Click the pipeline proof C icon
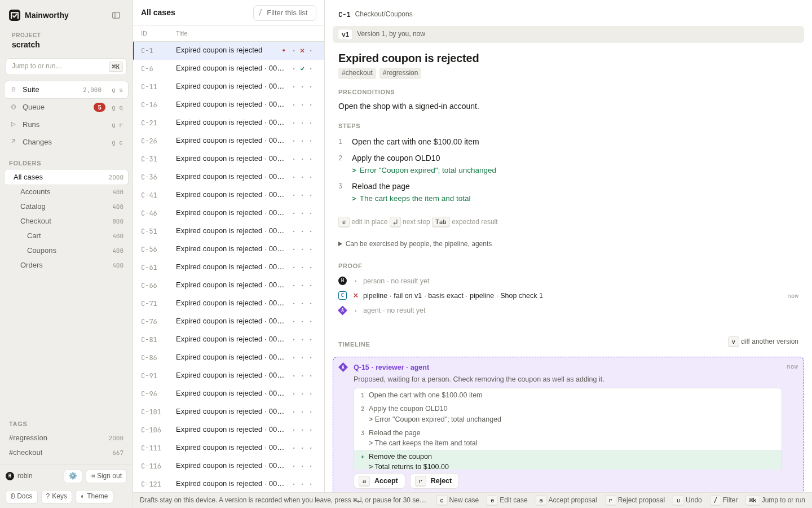This screenshot has height=508, width=812. [x=342, y=296]
